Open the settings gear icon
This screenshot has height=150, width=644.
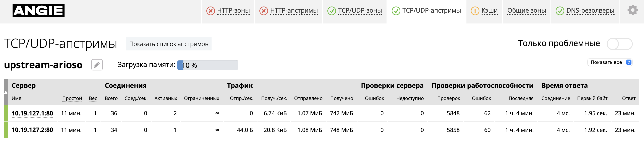pos(633,10)
